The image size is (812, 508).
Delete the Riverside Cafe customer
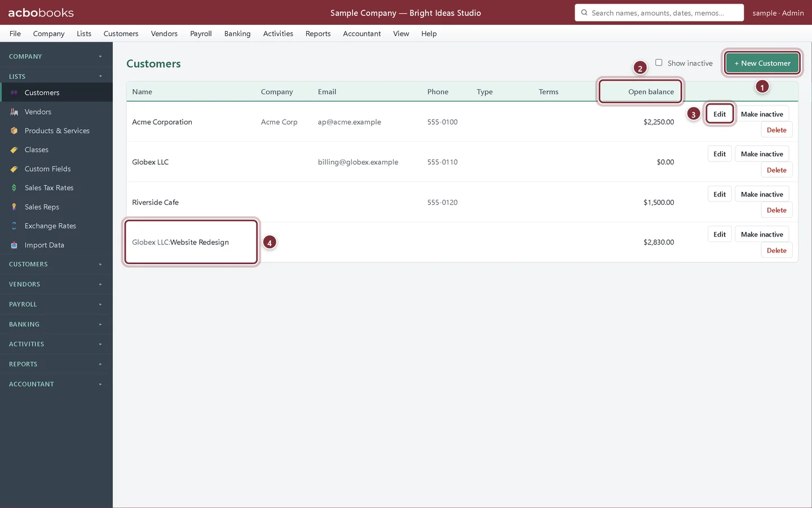776,210
